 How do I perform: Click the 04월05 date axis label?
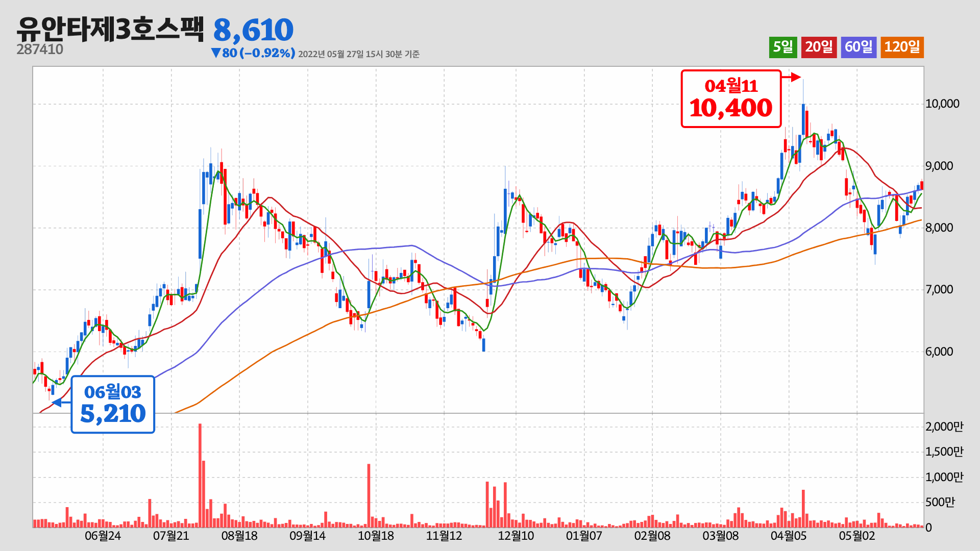[x=789, y=536]
